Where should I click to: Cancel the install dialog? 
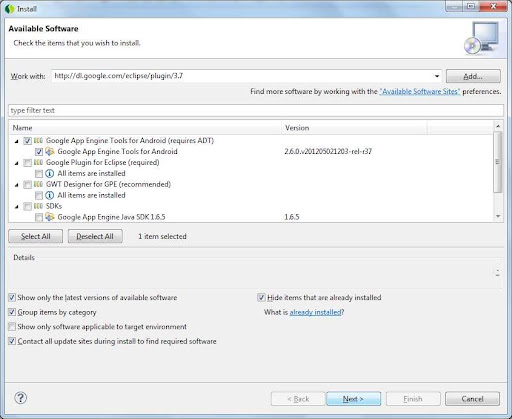pos(472,399)
